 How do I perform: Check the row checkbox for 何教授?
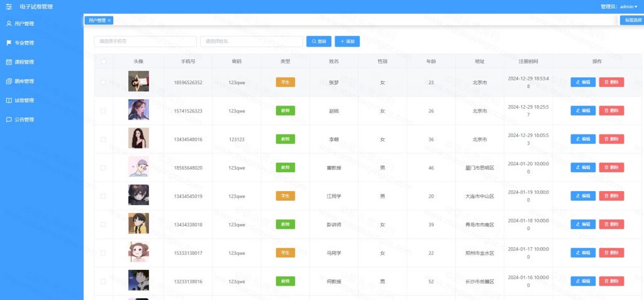pos(103,282)
